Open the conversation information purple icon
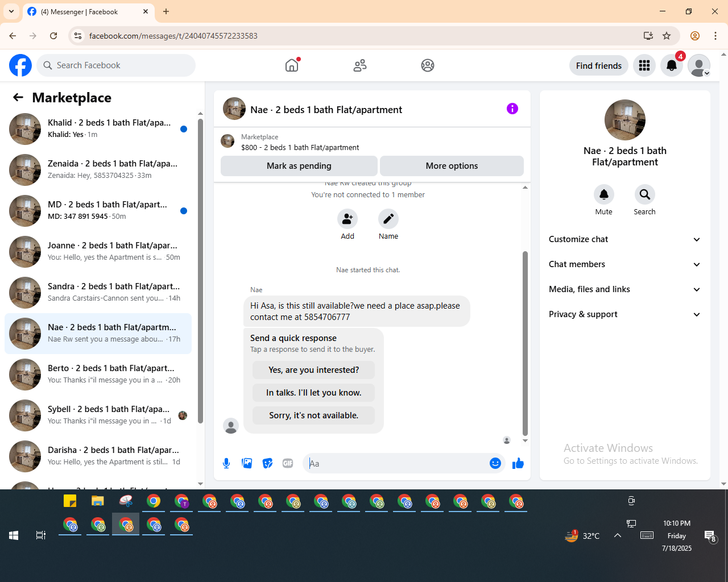Screen dimensions: 728x582 pos(512,109)
